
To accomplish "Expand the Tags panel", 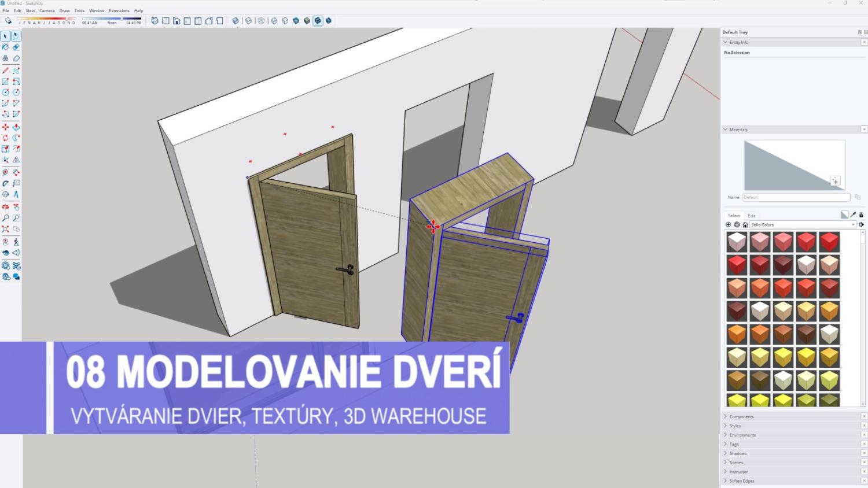I will [734, 444].
